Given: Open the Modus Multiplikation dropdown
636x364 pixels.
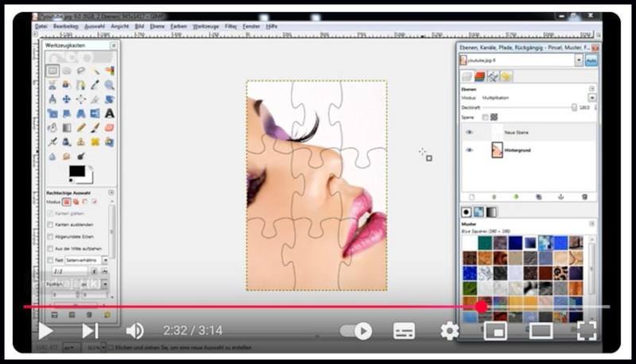Looking at the screenshot, I should (591, 98).
